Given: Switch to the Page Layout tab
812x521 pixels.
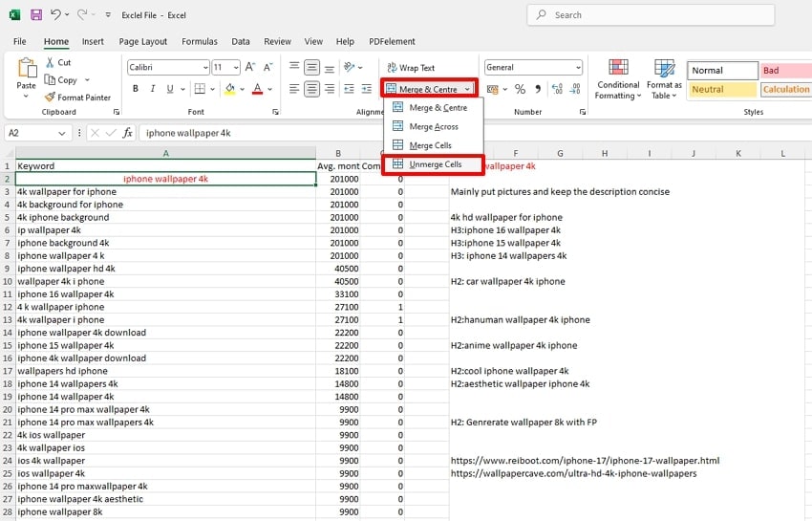Looking at the screenshot, I should point(143,41).
